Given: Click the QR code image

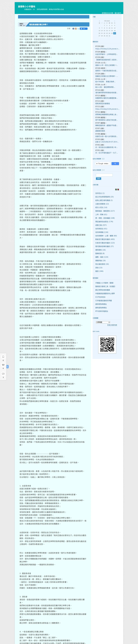Looking at the screenshot, I should [x=107, y=345].
